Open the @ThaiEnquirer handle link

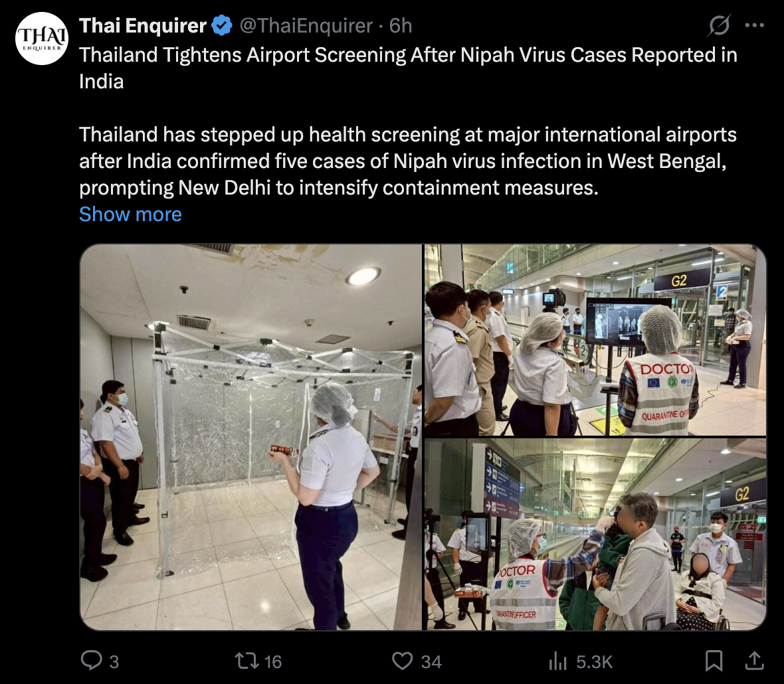tap(306, 25)
